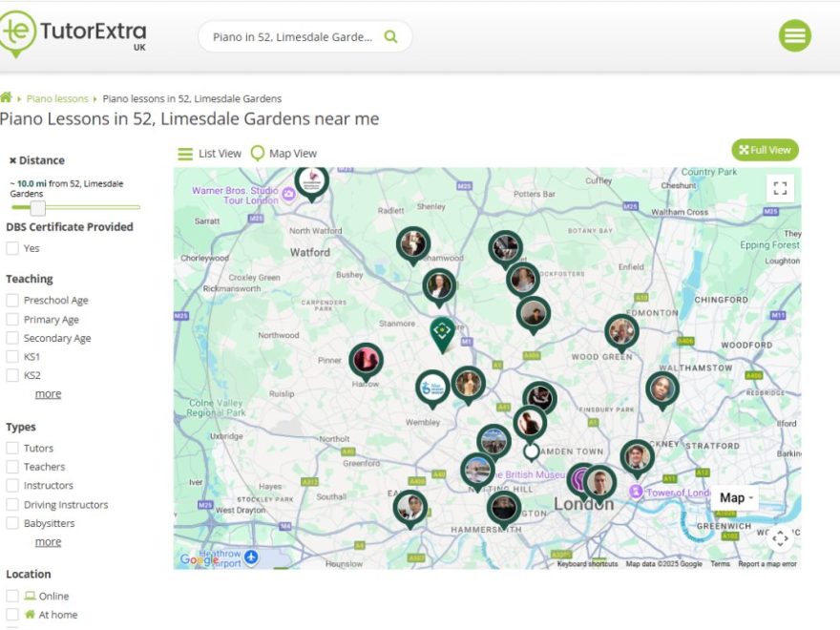Screen dimensions: 840x630
Task: Click the tutor marker near Harrow
Action: 366,360
